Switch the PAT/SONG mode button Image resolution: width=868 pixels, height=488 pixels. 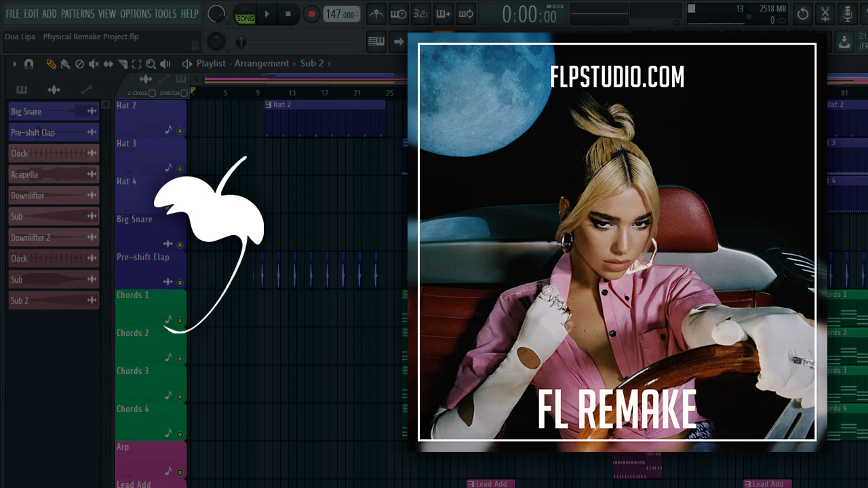click(x=245, y=14)
